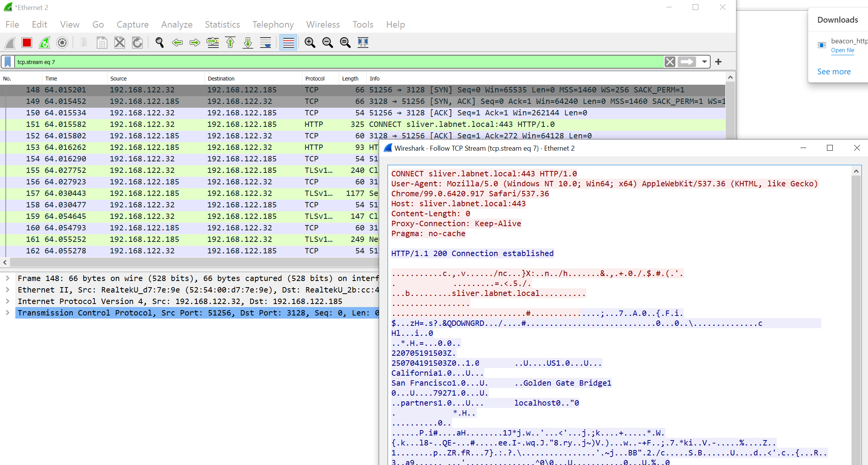Sort packets by the Time column header
Screen dimensions: 868x465
[x=74, y=79]
